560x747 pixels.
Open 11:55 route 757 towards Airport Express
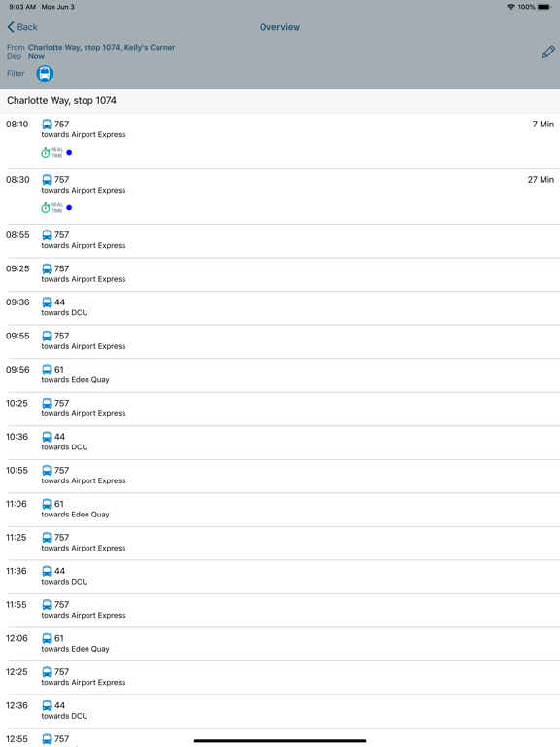tap(280, 610)
